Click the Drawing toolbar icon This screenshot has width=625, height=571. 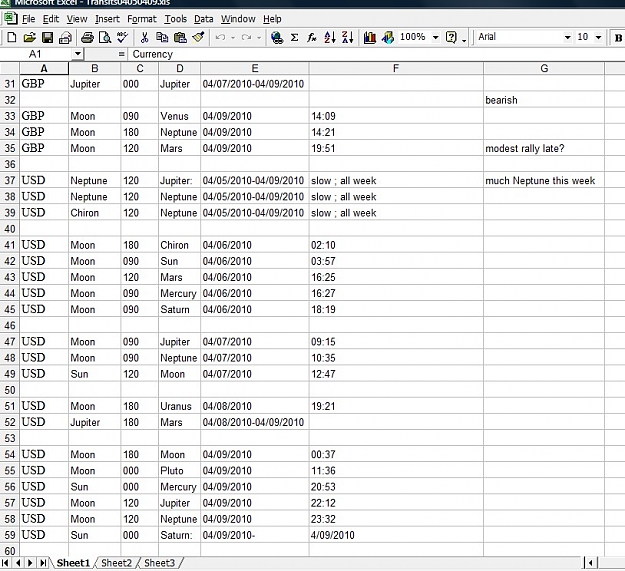click(x=387, y=37)
